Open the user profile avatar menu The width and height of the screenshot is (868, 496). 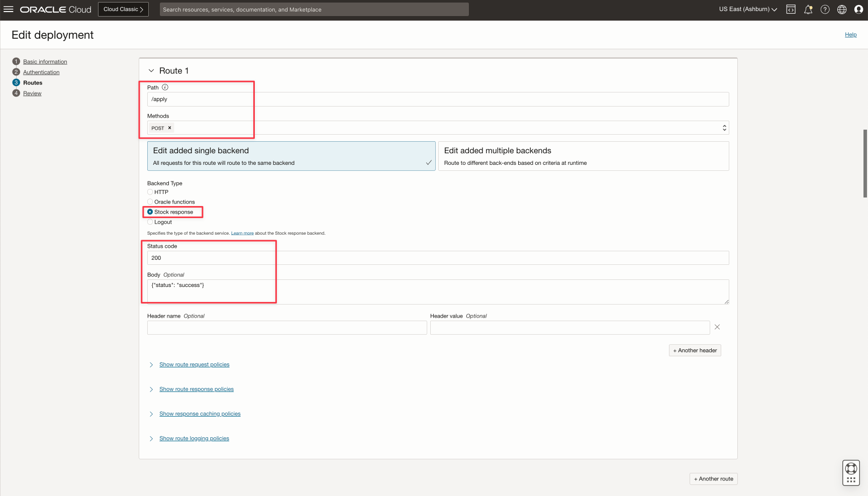click(858, 9)
